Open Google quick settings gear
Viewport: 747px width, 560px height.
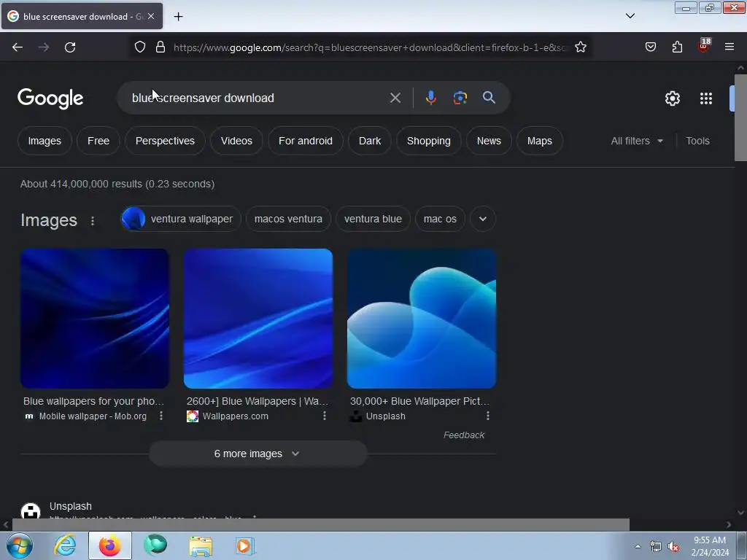(672, 98)
